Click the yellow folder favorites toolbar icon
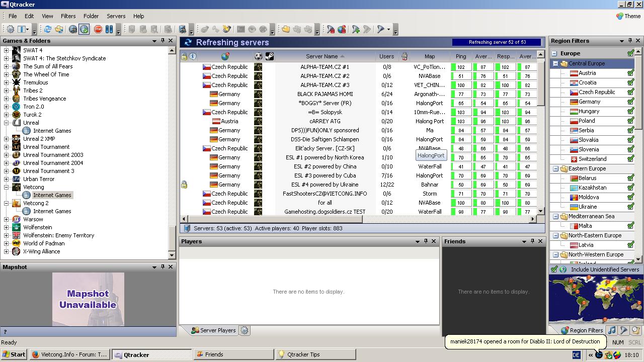 click(x=285, y=29)
